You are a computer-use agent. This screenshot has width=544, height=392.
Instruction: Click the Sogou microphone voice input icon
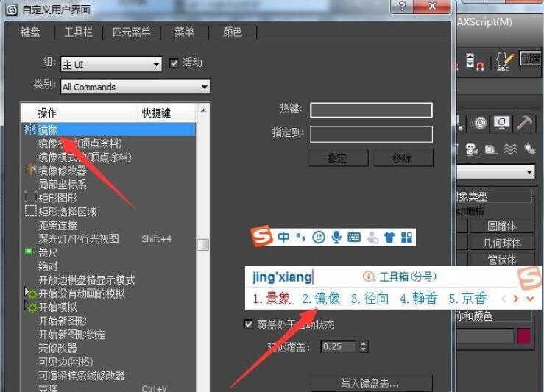tap(336, 237)
